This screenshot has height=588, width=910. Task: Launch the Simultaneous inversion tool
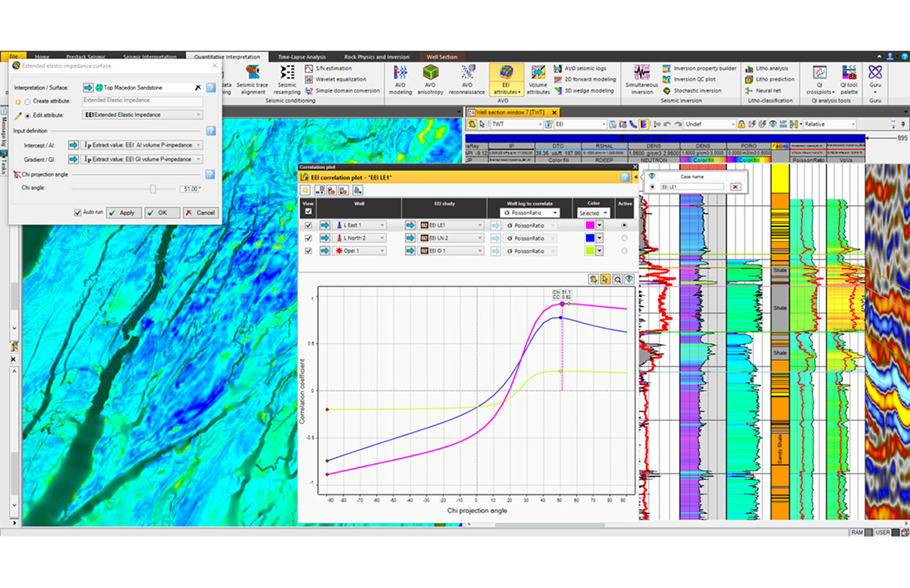(x=640, y=79)
